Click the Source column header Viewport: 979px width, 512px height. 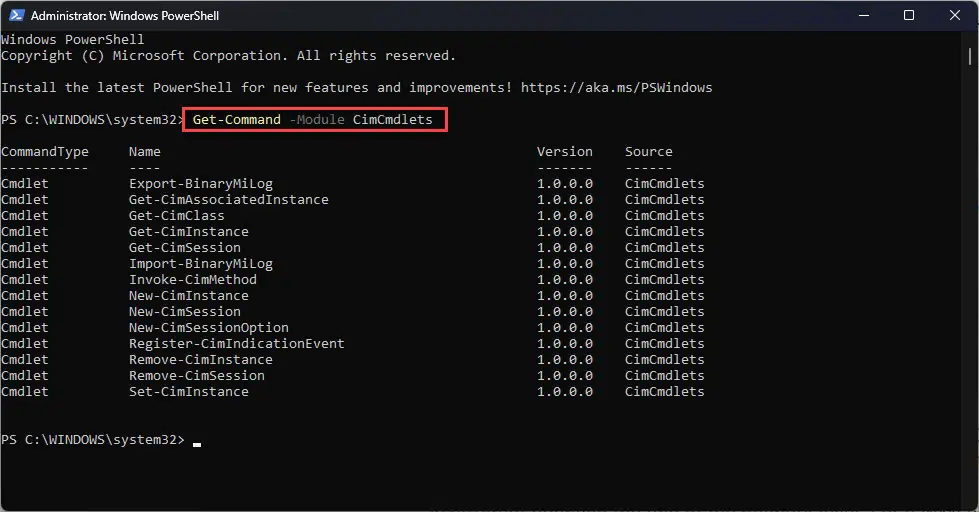click(649, 152)
